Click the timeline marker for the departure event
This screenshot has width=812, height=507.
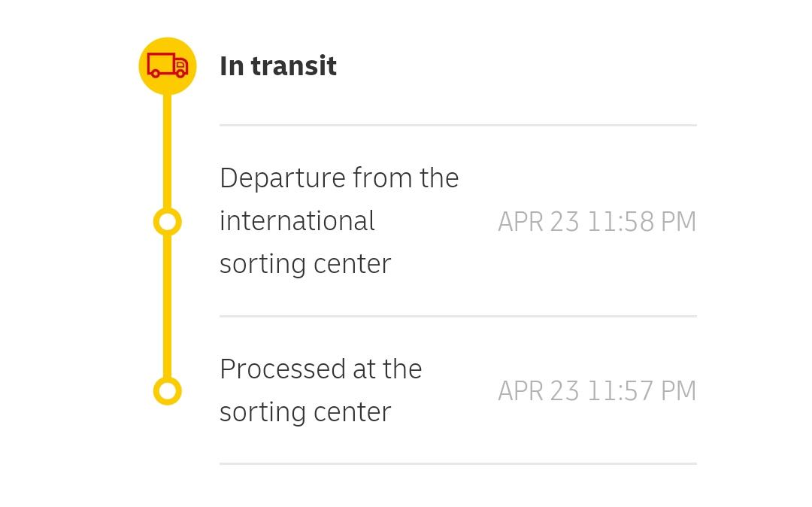168,222
